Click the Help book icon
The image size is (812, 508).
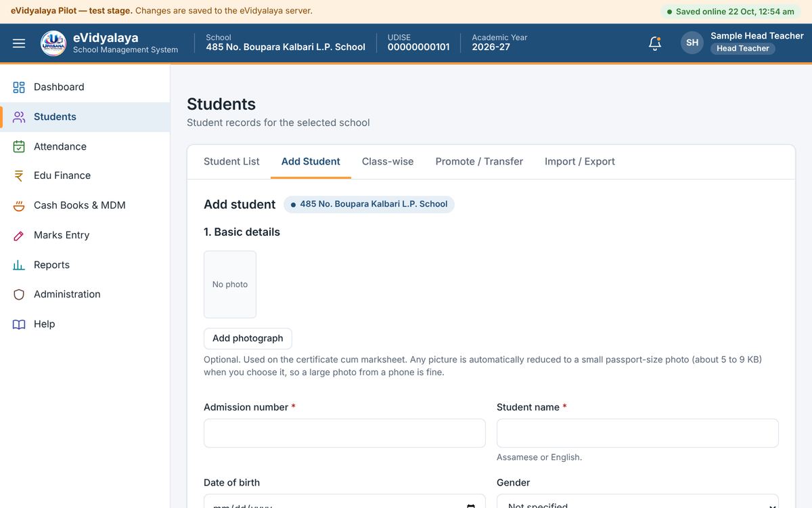click(19, 324)
